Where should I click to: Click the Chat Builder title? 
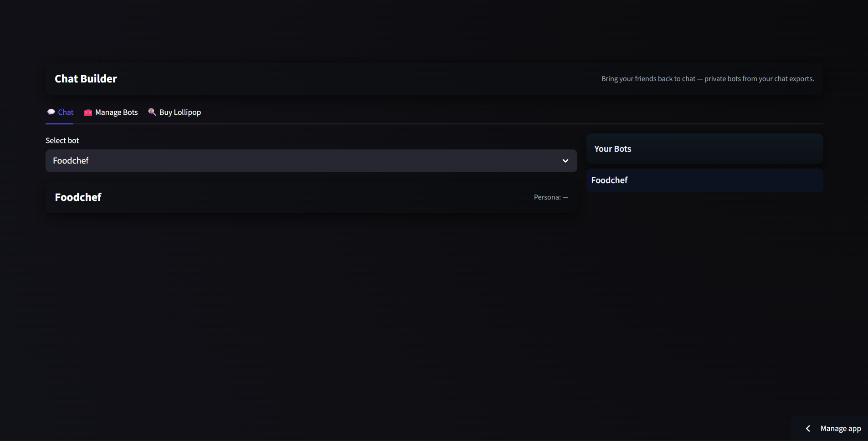(x=86, y=79)
